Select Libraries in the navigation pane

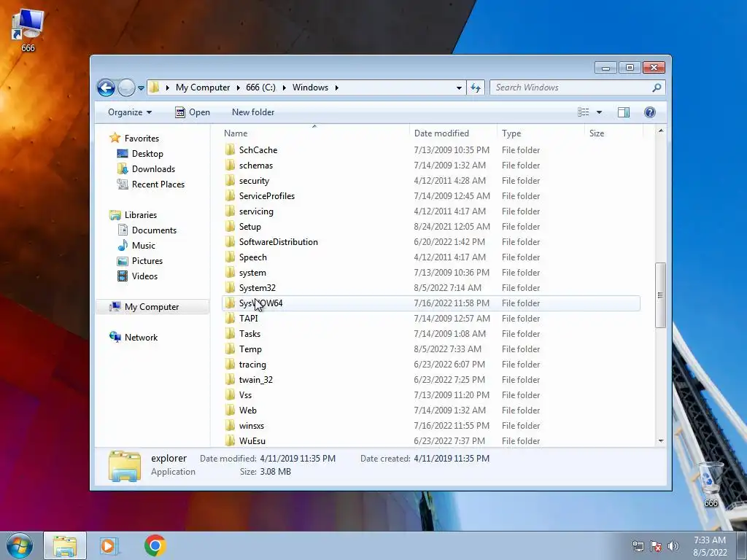(x=141, y=215)
